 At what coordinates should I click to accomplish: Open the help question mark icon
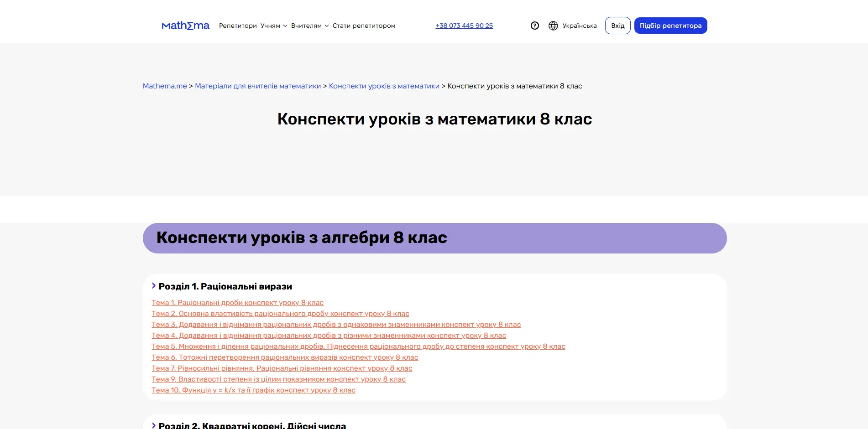(x=534, y=26)
